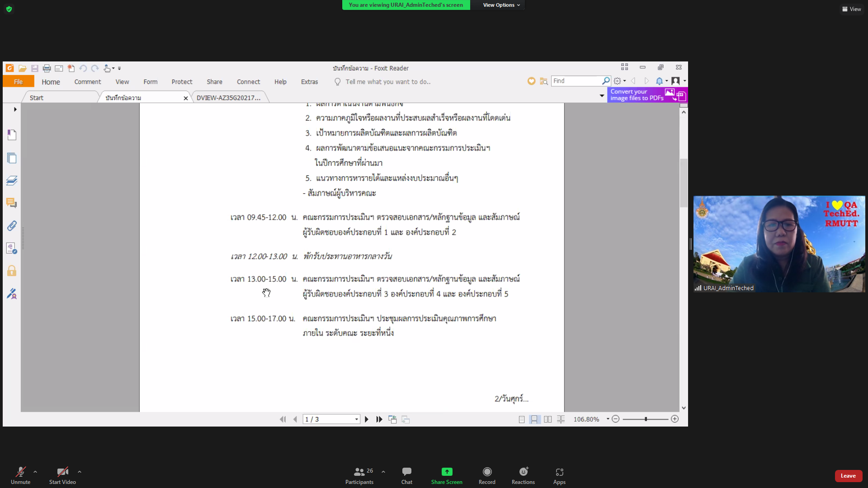Open the Connect ribbon tab
The image size is (868, 488).
coord(248,82)
